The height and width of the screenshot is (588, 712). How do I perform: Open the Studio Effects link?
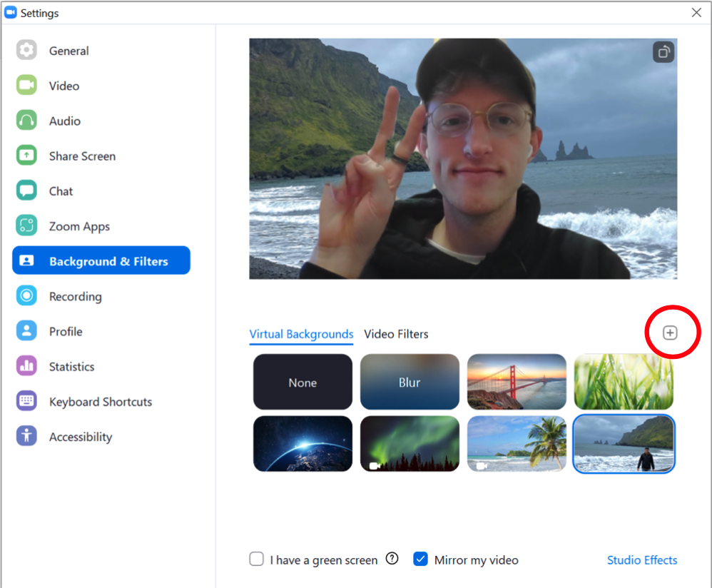tap(642, 560)
